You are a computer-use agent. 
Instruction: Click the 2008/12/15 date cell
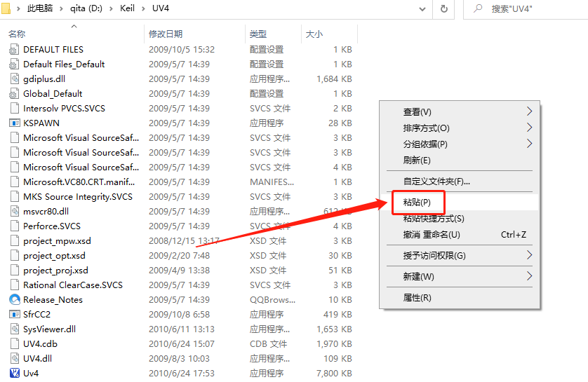(184, 241)
